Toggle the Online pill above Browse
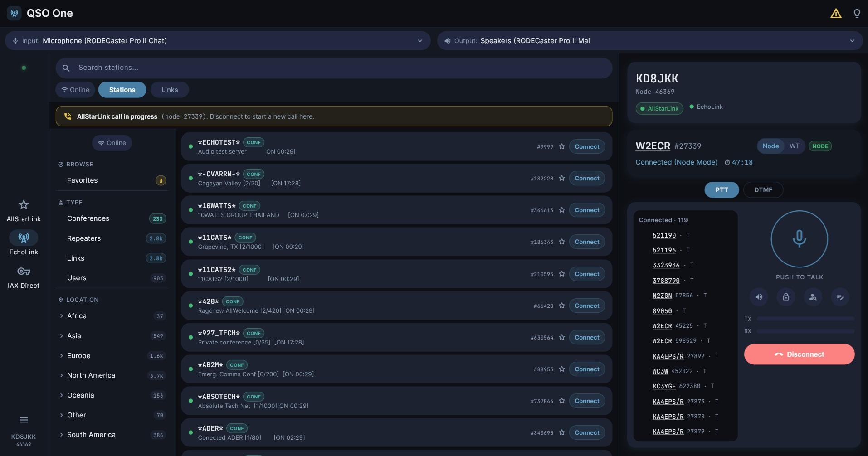 (x=112, y=143)
